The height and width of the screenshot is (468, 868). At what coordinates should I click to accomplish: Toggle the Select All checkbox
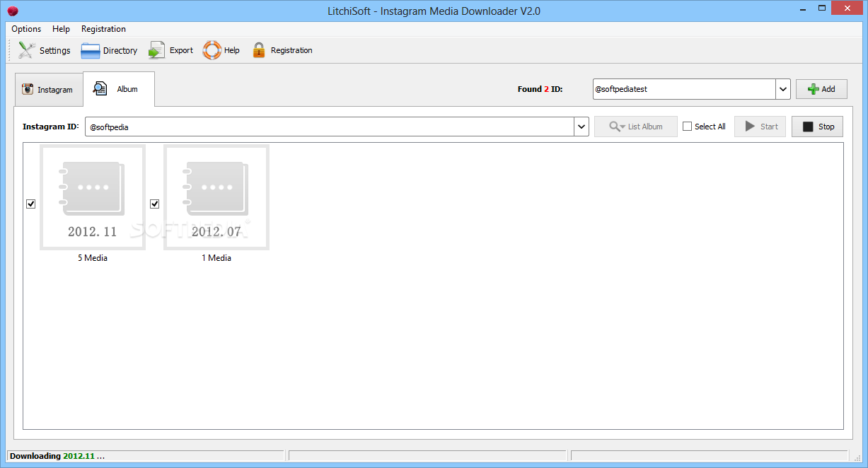click(x=687, y=127)
